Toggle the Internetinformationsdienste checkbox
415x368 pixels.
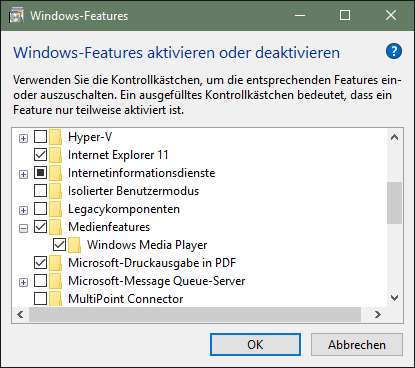[x=40, y=173]
